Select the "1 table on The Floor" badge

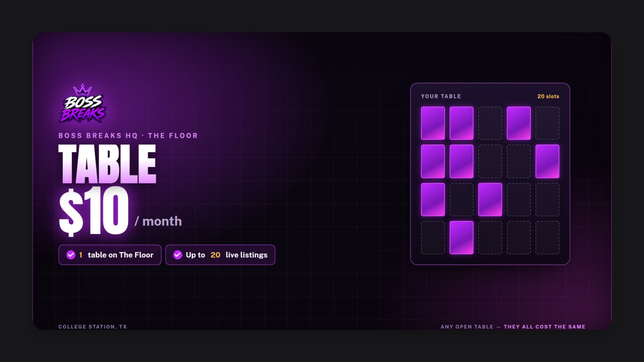coord(110,255)
